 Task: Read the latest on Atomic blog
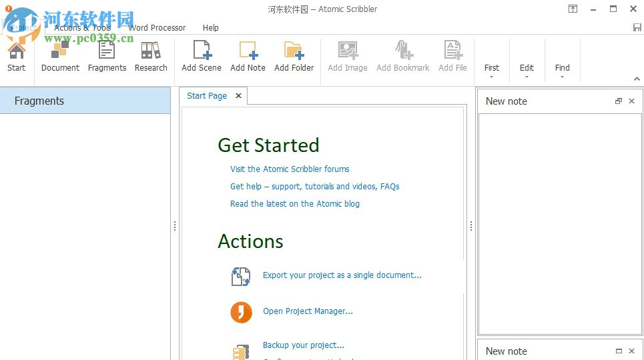pyautogui.click(x=295, y=203)
